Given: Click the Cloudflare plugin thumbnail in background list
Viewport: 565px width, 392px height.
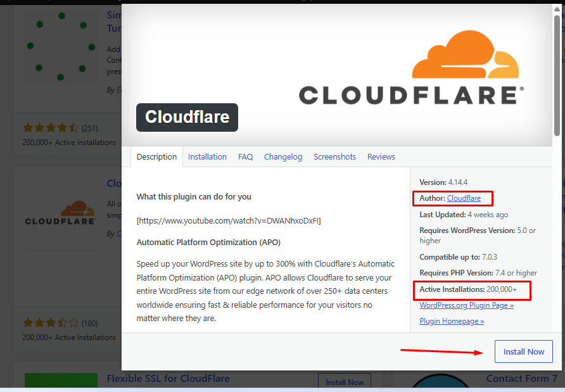Looking at the screenshot, I should pyautogui.click(x=60, y=213).
